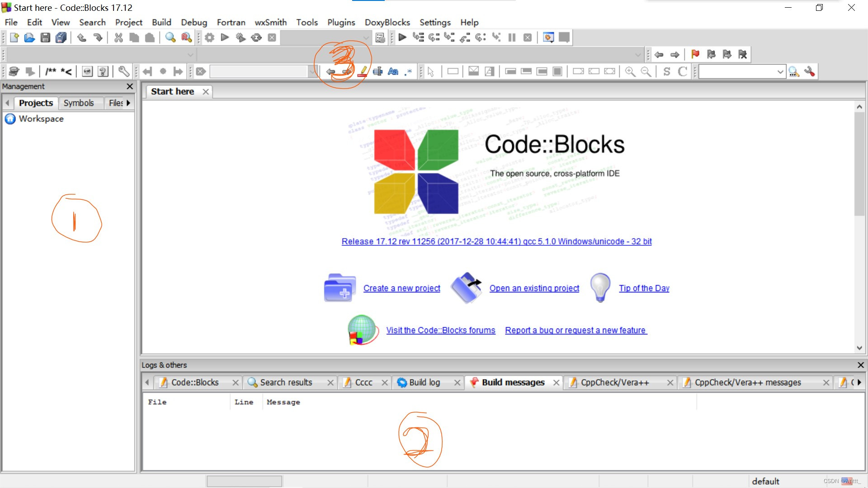
Task: Select Workspace in the Projects panel
Action: click(42, 119)
